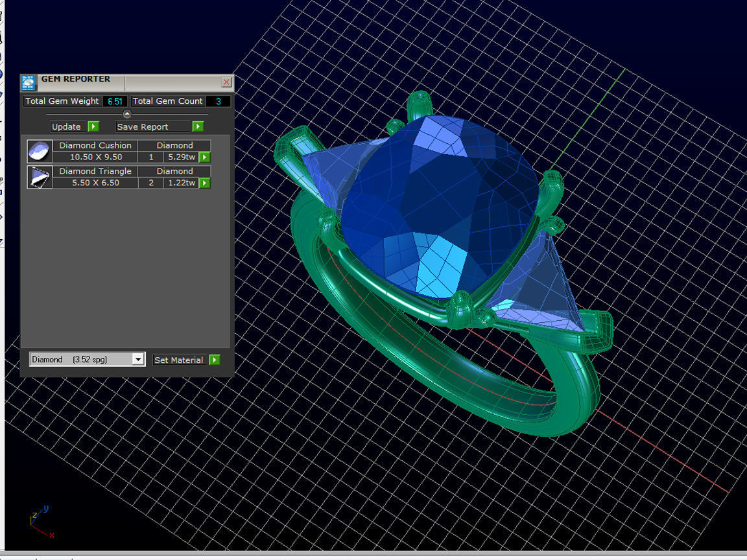Click the '5.29tw' weight cell
Image resolution: width=747 pixels, height=560 pixels.
point(182,157)
